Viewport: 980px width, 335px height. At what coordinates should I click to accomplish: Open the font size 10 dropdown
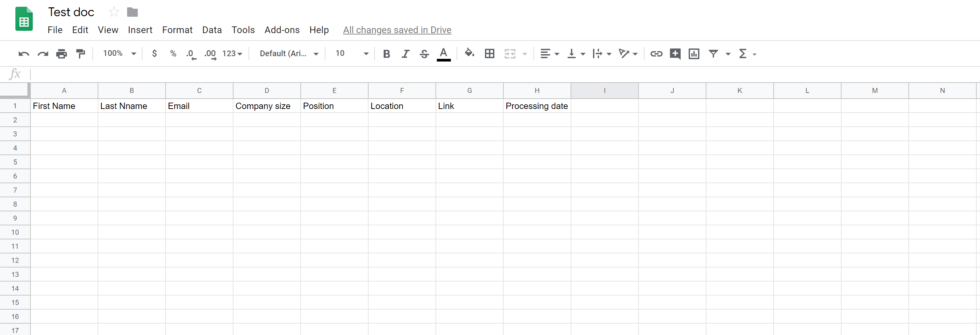[x=352, y=53]
